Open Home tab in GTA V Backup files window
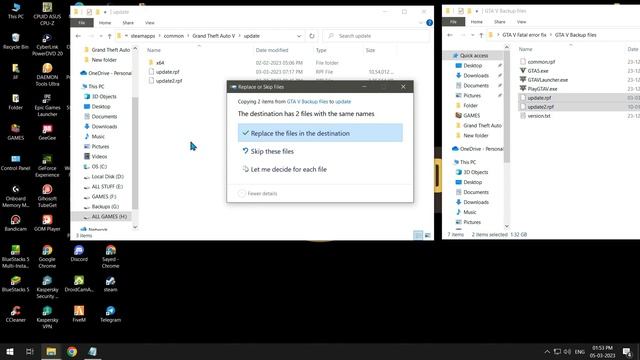Screen dimensions: 640x360 [477, 22]
